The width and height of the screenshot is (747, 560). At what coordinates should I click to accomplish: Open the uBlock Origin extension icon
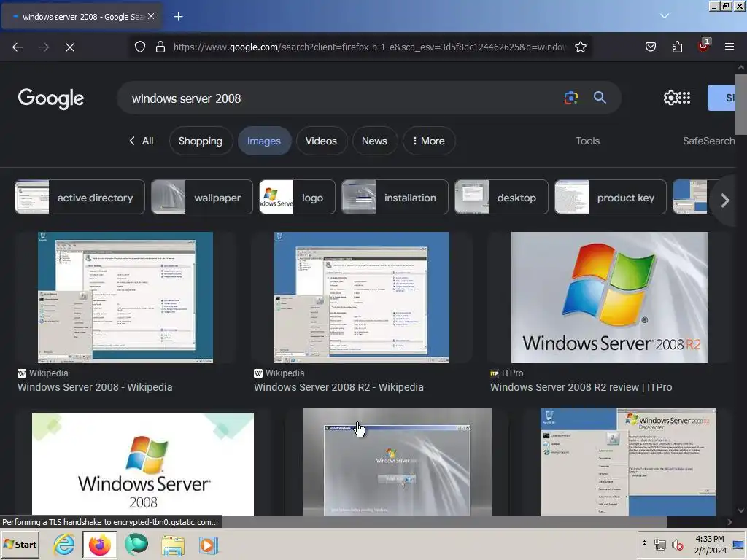point(704,46)
